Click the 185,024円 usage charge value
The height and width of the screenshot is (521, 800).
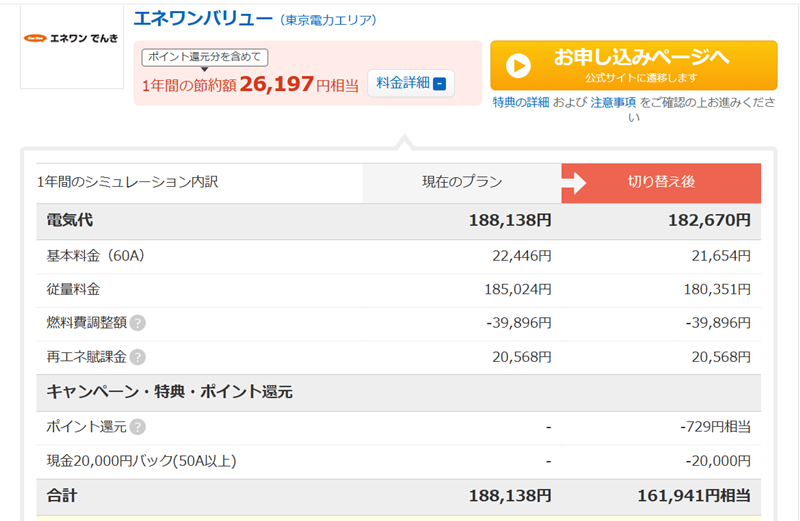tap(517, 289)
